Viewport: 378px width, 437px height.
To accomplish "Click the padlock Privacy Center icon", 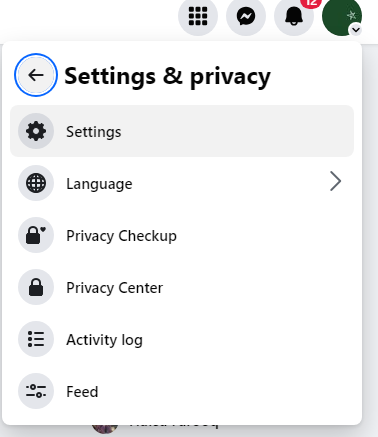I will (36, 287).
